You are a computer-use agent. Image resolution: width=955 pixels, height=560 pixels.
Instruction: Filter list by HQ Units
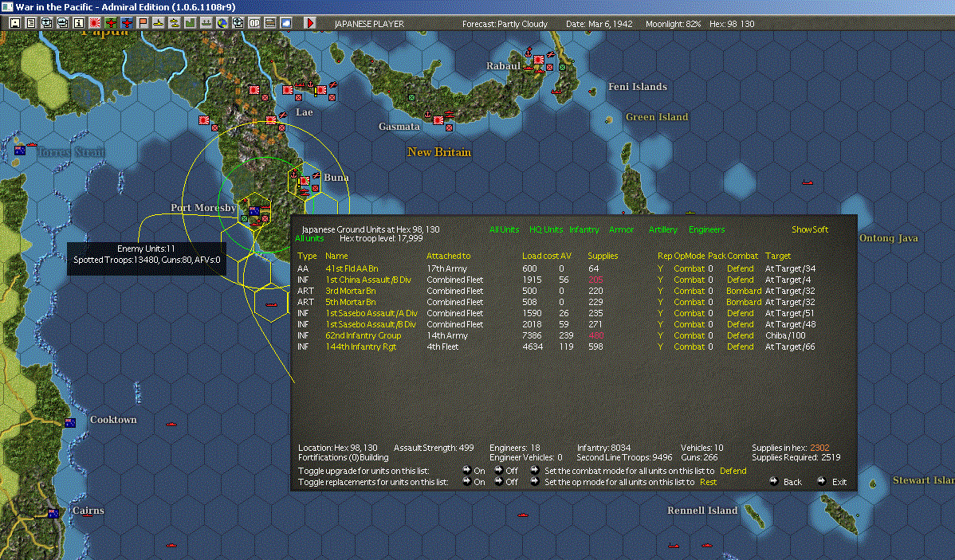(546, 229)
